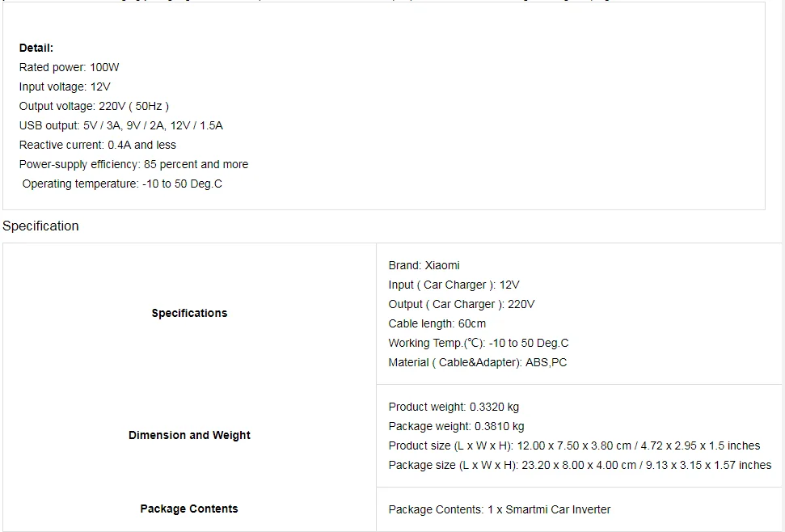Viewport: 785px width, 532px height.
Task: Click the Working Temp line
Action: (x=479, y=344)
